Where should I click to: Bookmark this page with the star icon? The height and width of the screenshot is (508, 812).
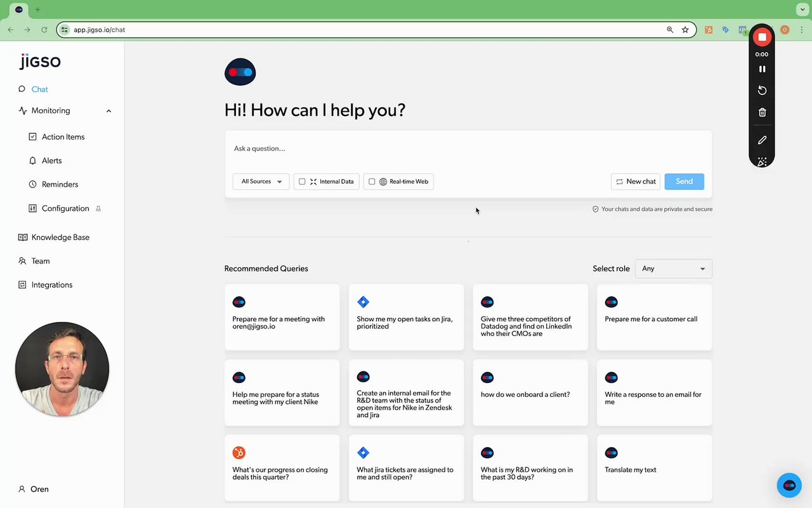(685, 30)
